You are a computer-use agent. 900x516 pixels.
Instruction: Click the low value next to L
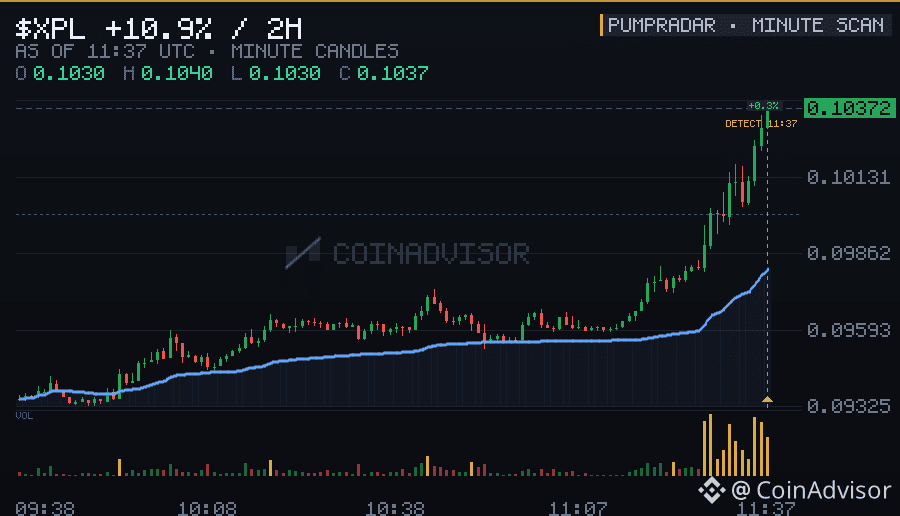click(285, 73)
